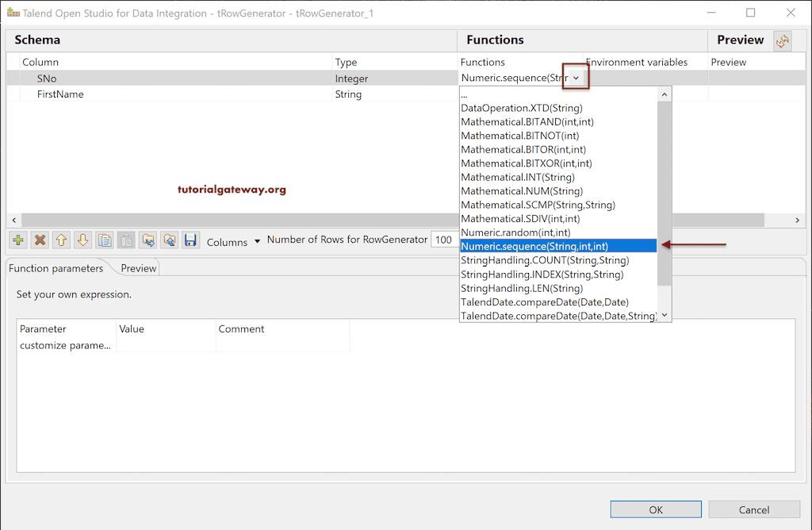Select TalendDate.compareDate(Date,Date,String) option
The width and height of the screenshot is (812, 530).
point(558,316)
